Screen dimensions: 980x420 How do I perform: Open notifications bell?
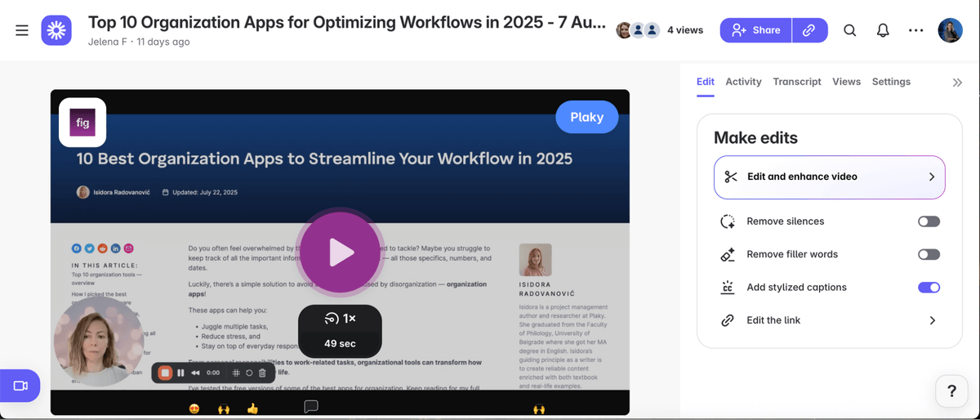(883, 30)
